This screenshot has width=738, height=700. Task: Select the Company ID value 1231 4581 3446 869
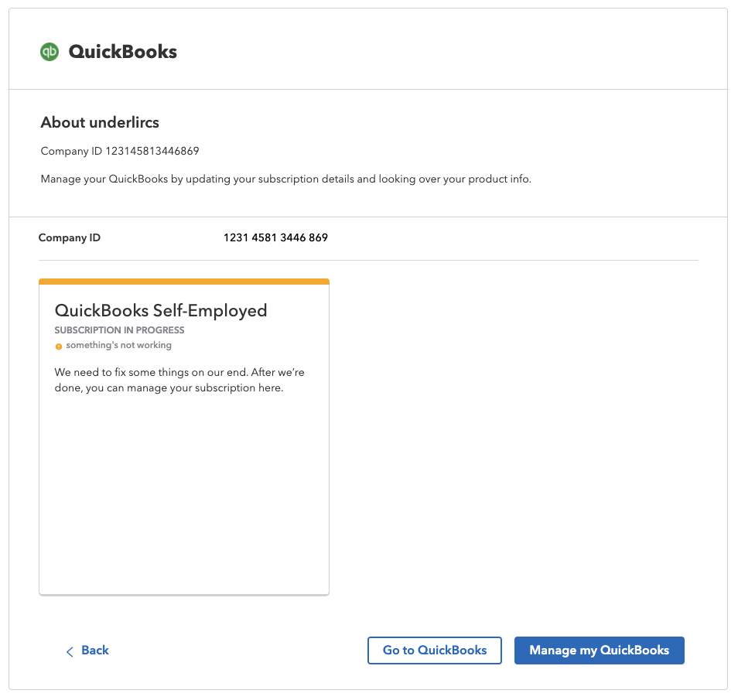pyautogui.click(x=275, y=237)
